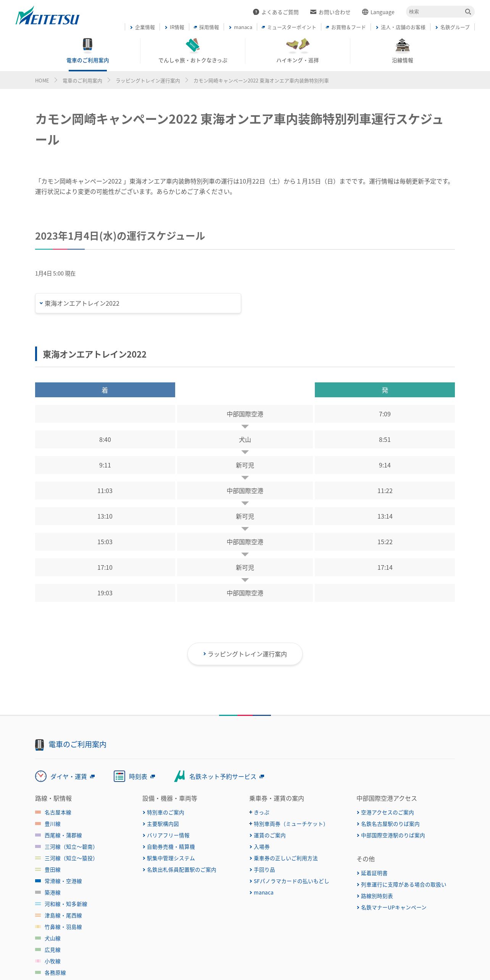490x980 pixels.
Task: Open the 企業情報 menu item
Action: click(142, 27)
